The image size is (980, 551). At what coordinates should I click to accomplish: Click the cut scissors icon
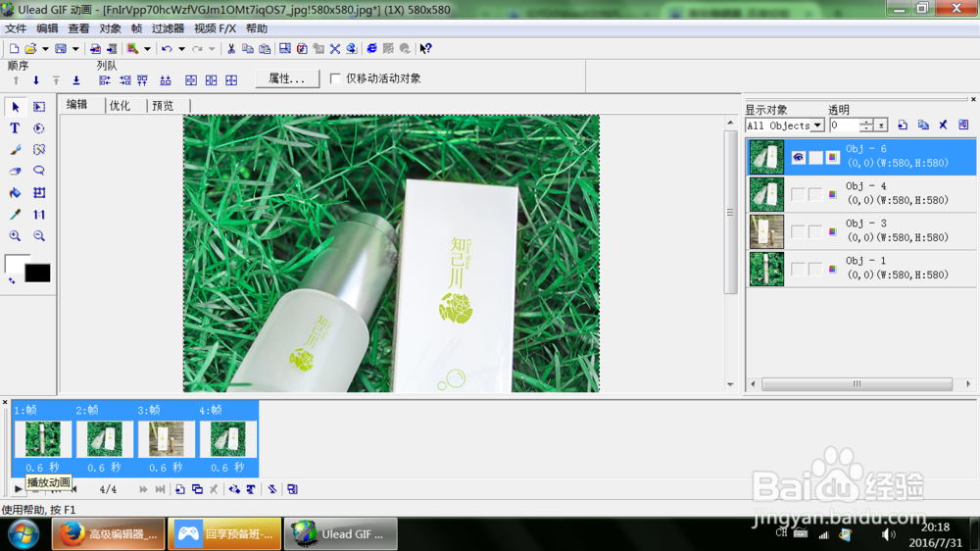[x=231, y=48]
